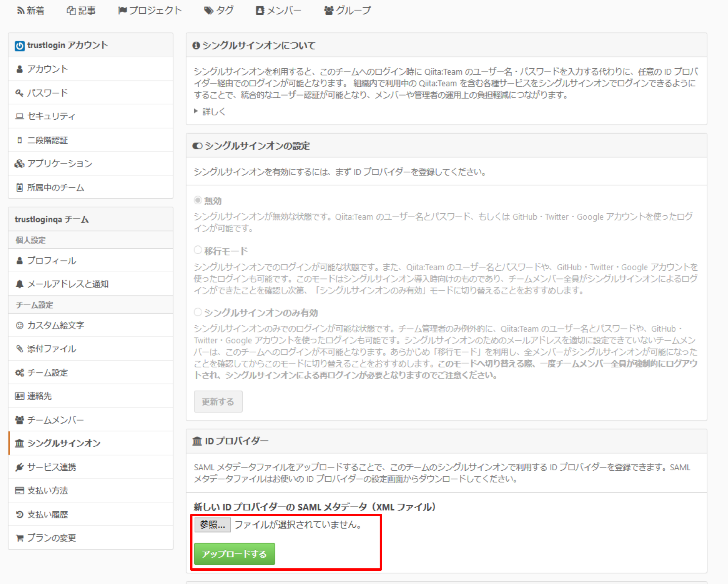This screenshot has height=584, width=728.
Task: Open メールアドレスと通知 settings
Action: [x=91, y=284]
